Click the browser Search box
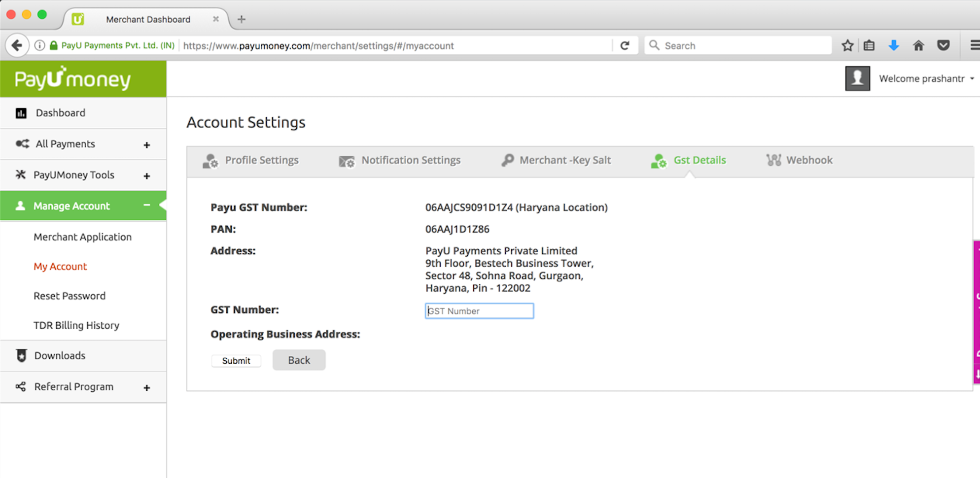The width and height of the screenshot is (980, 478). pos(738,45)
